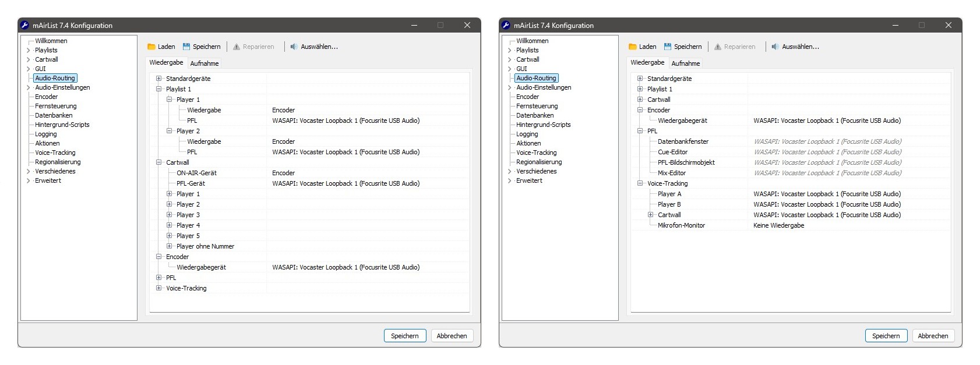The width and height of the screenshot is (980, 365).
Task: Open the Aufnahme tab in right window
Action: coord(686,63)
